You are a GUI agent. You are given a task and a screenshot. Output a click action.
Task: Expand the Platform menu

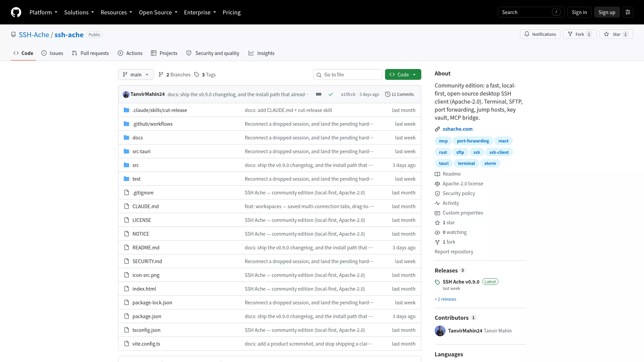click(43, 12)
